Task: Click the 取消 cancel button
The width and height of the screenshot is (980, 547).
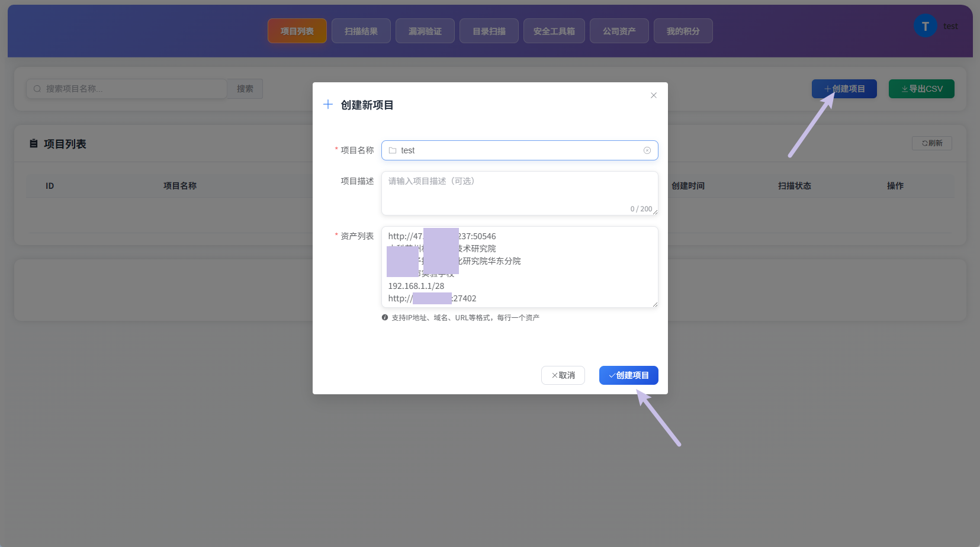Action: pyautogui.click(x=563, y=375)
